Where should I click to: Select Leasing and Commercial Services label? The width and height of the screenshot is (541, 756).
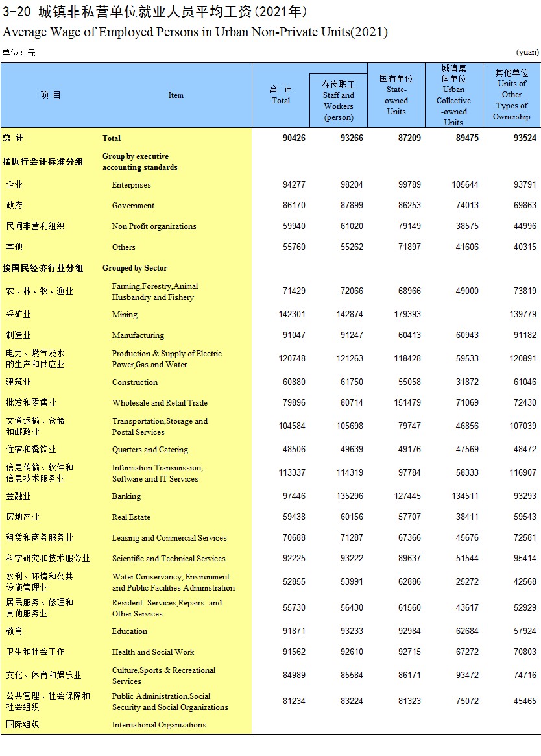tap(169, 538)
